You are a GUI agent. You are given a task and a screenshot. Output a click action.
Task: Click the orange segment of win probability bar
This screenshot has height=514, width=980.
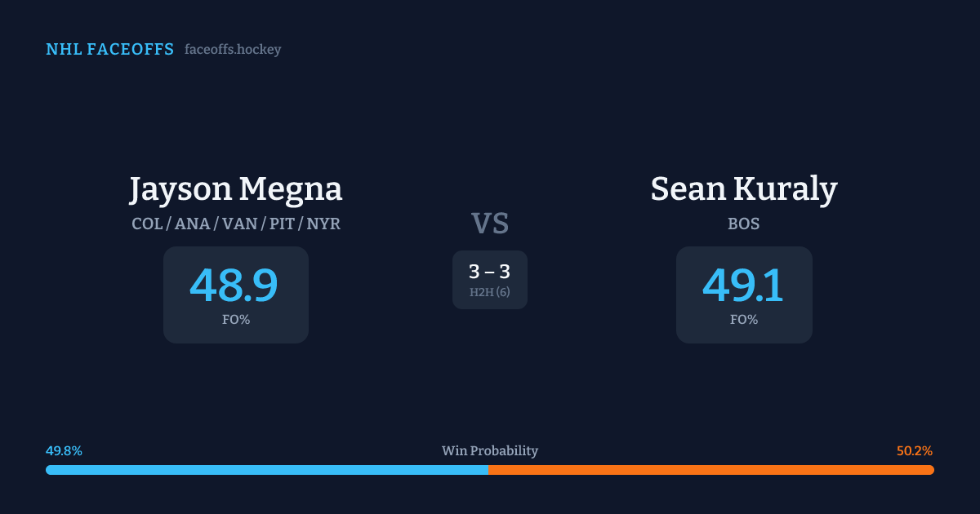pos(710,470)
